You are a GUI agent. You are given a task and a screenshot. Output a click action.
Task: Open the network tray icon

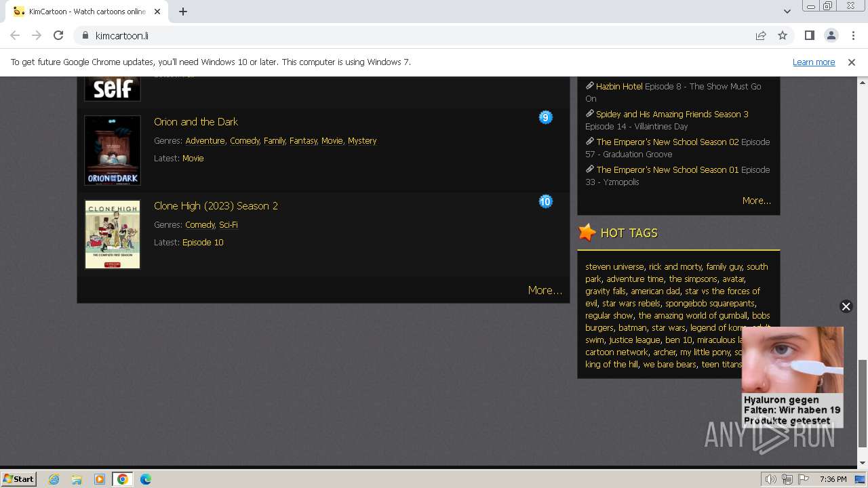pyautogui.click(x=787, y=479)
